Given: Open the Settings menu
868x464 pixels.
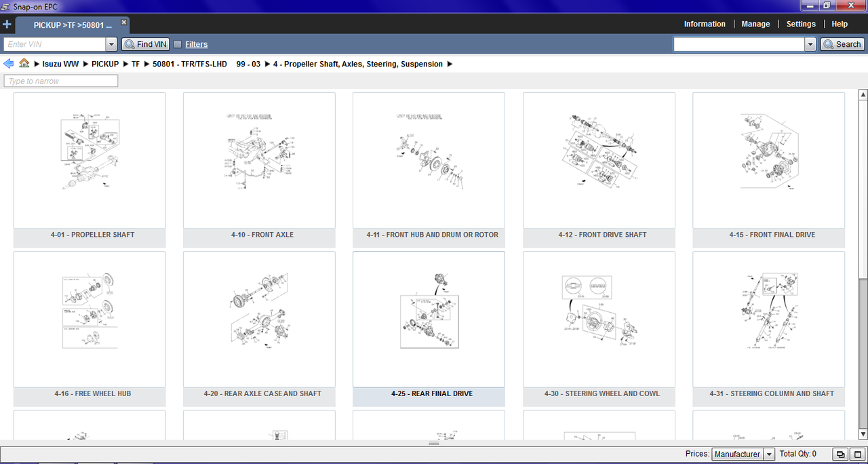Looking at the screenshot, I should click(801, 24).
